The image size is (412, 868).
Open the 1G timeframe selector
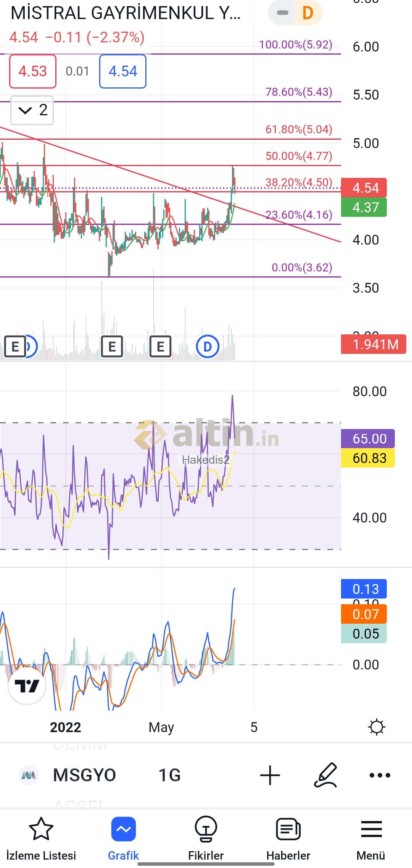(169, 775)
